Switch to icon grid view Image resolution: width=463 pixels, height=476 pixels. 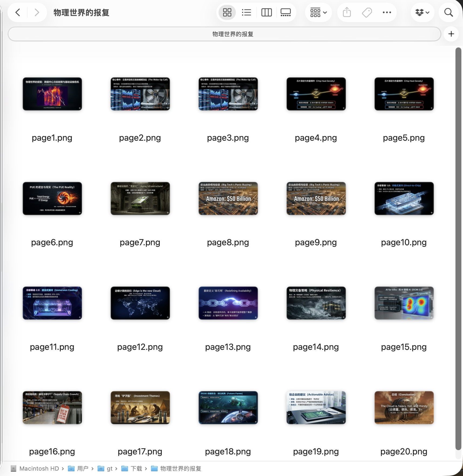(227, 12)
